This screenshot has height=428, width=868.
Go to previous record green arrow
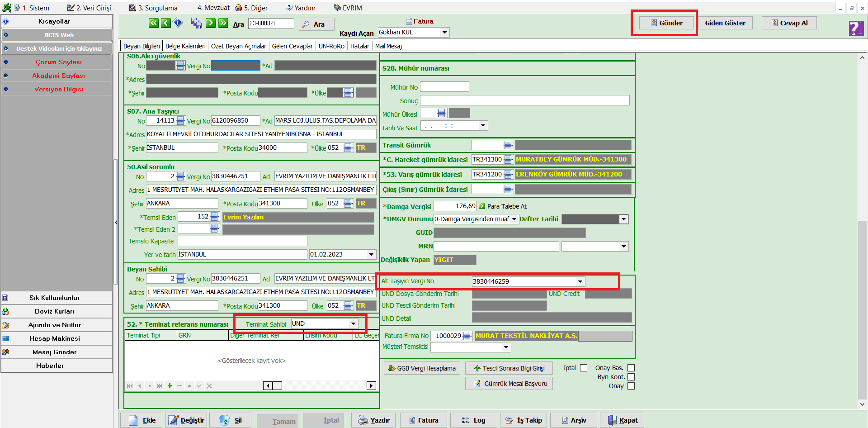[166, 23]
